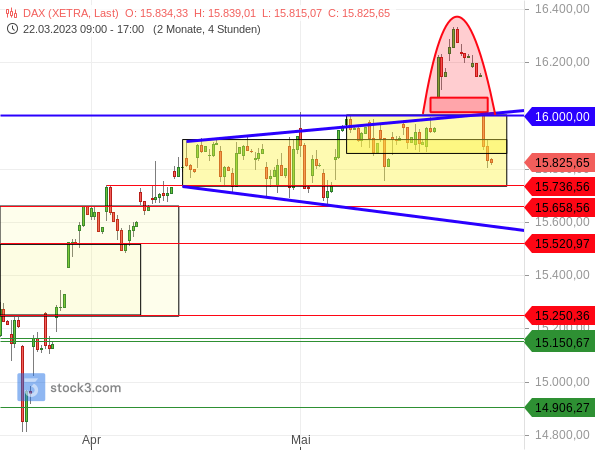Viewport: 595px width, 450px height.
Task: Click the low value L: 15.815,07
Action: tap(292, 13)
